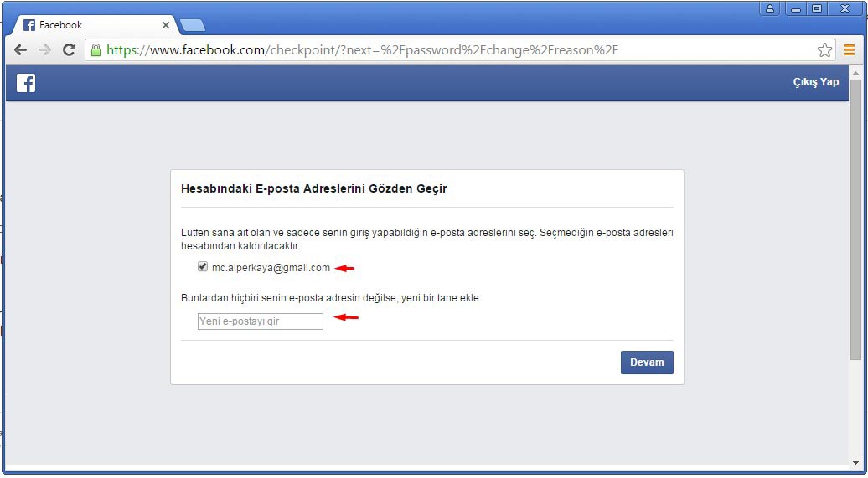Image resolution: width=868 pixels, height=478 pixels.
Task: Open a new browser tab
Action: pyautogui.click(x=193, y=25)
